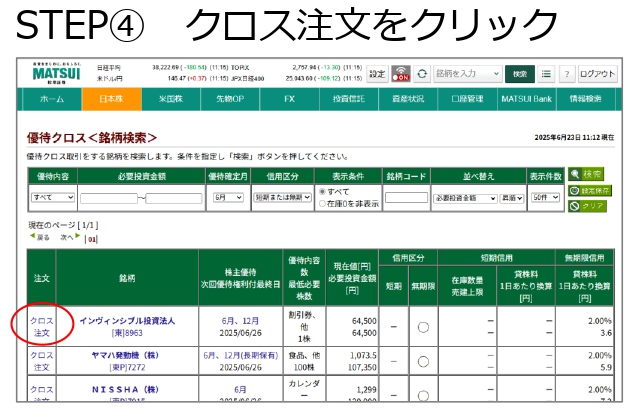The height and width of the screenshot is (418, 641).
Task: Click the 38,222.69 日経平均 value
Action: coord(166,67)
